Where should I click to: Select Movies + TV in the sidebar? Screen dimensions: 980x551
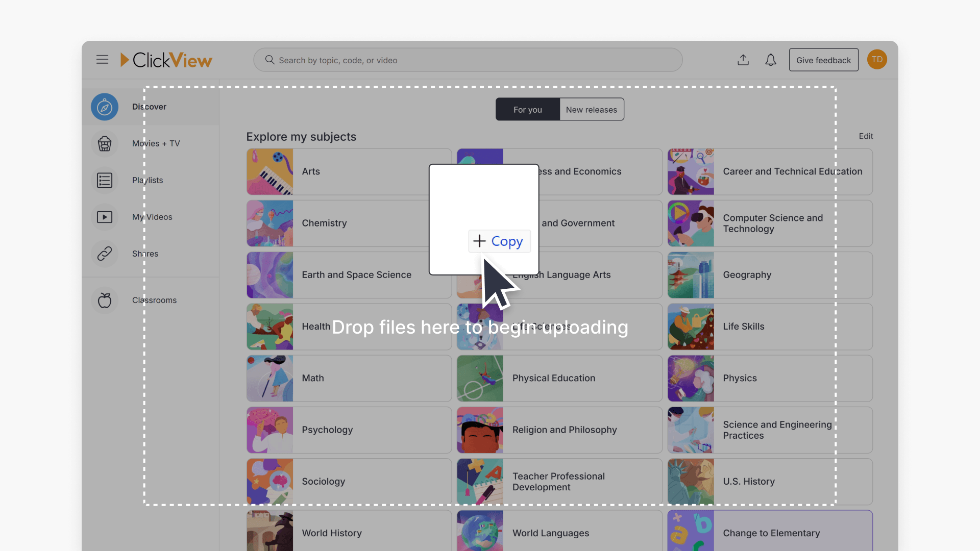[156, 143]
